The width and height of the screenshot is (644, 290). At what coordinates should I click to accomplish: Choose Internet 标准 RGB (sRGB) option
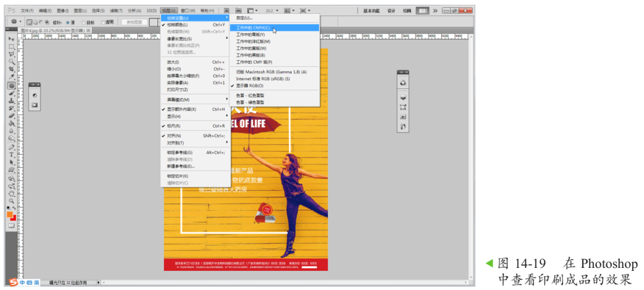[x=274, y=78]
